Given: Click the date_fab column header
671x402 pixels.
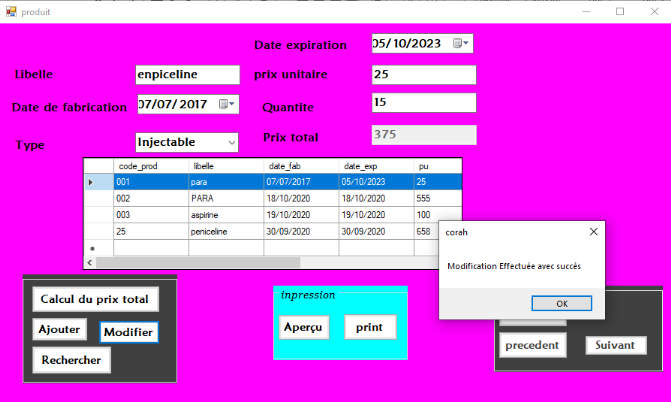Looking at the screenshot, I should point(301,166).
